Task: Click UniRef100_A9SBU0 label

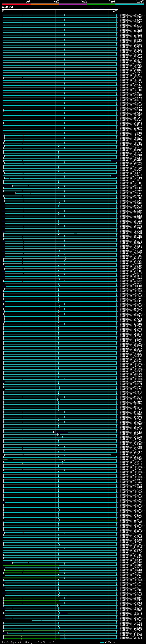Action: click(131, 151)
